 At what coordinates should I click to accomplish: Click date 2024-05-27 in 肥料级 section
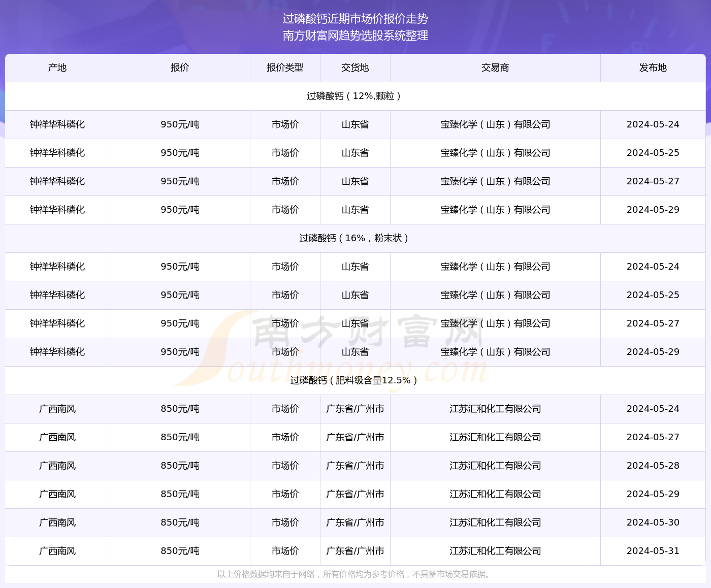click(x=653, y=437)
